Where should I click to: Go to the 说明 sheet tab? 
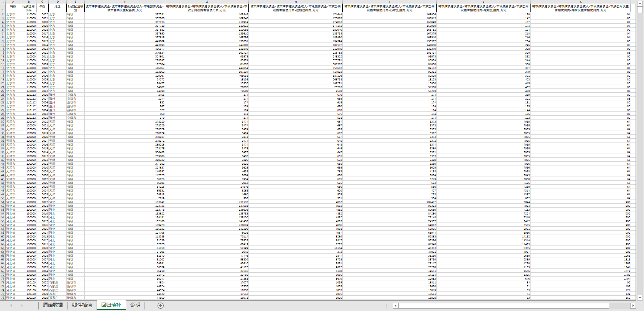(135, 305)
